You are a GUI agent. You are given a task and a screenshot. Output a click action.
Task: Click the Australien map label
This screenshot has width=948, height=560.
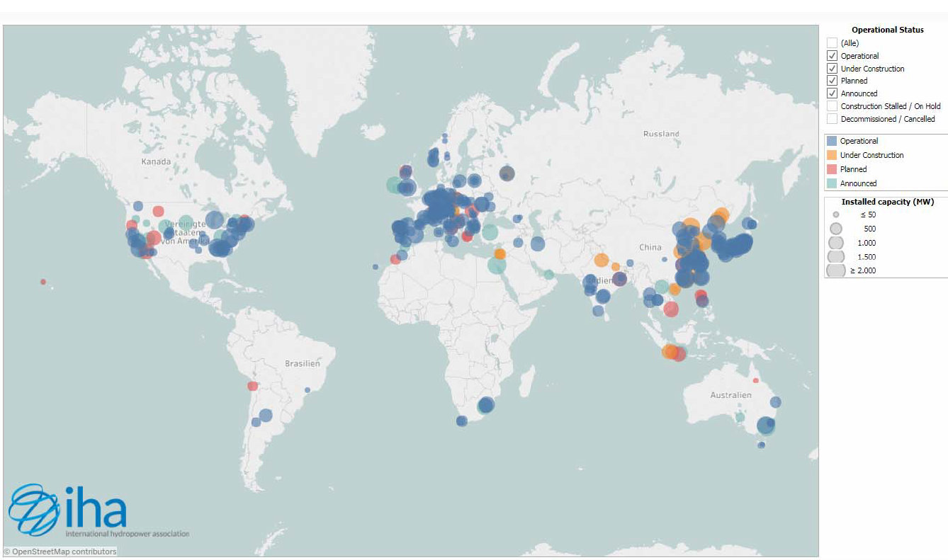(730, 395)
